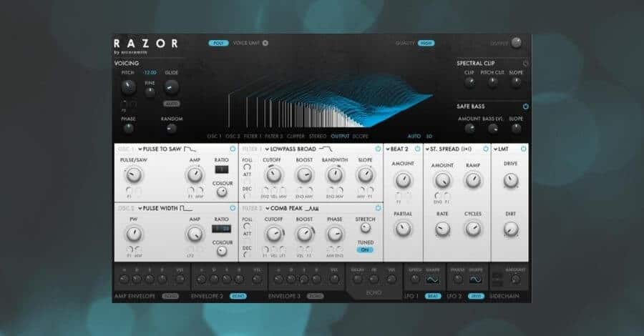The image size is (644, 336).
Task: Click the Beat 2 Partial knob
Action: pos(403,229)
